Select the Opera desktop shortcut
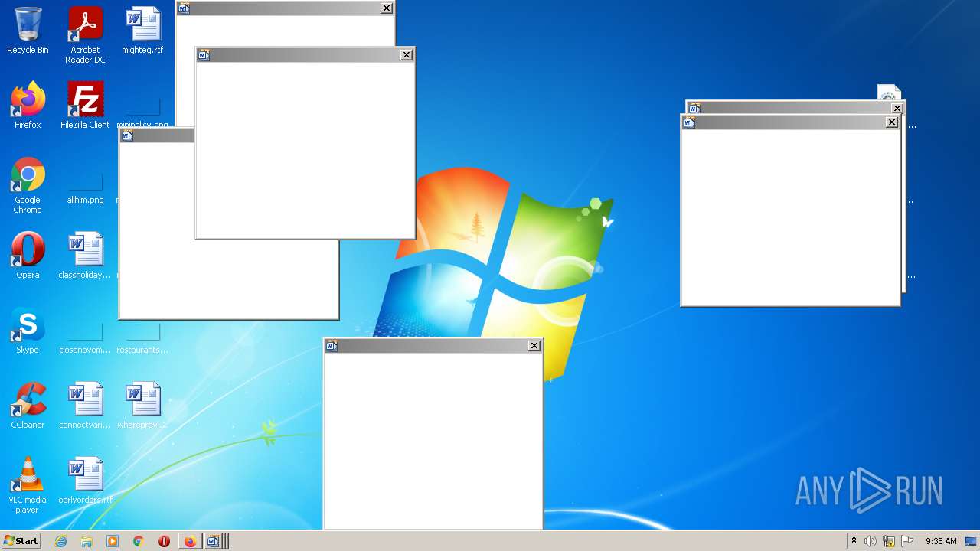Viewport: 980px width, 551px height. [x=28, y=256]
